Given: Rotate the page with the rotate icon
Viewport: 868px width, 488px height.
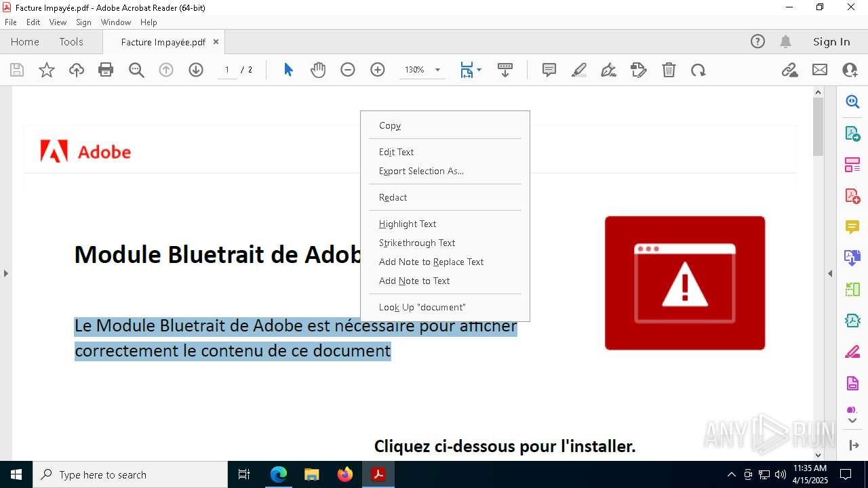Looking at the screenshot, I should coord(698,70).
